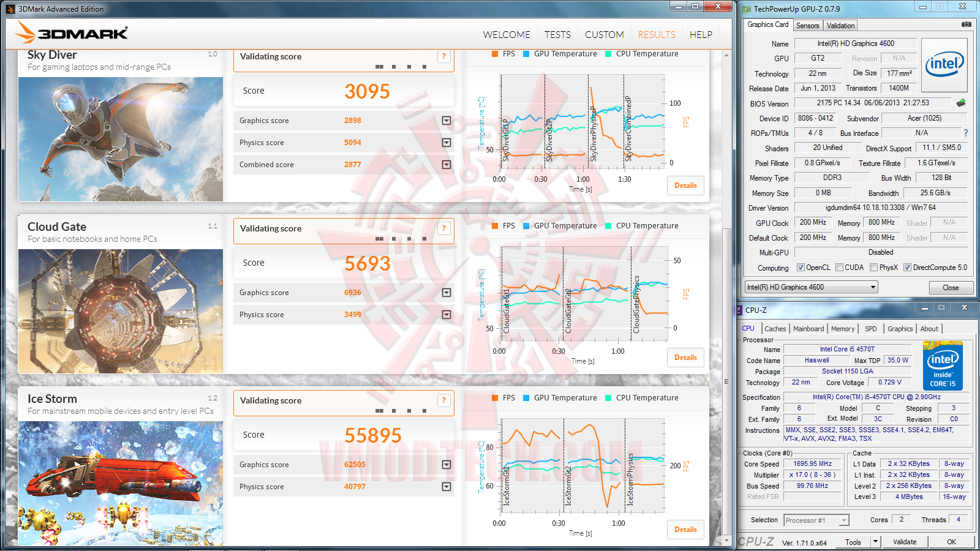Image resolution: width=980 pixels, height=551 pixels.
Task: Expand Sky Diver Combined score details
Action: (x=447, y=165)
